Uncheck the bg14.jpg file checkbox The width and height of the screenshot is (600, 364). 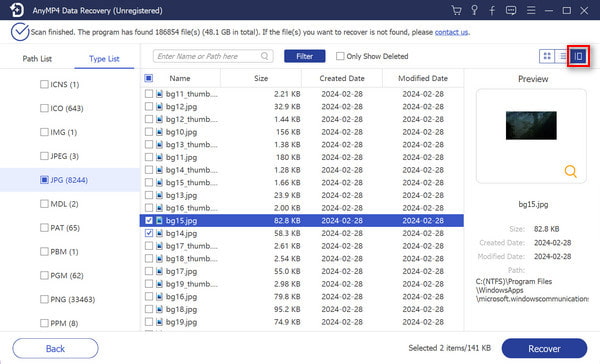coord(149,233)
